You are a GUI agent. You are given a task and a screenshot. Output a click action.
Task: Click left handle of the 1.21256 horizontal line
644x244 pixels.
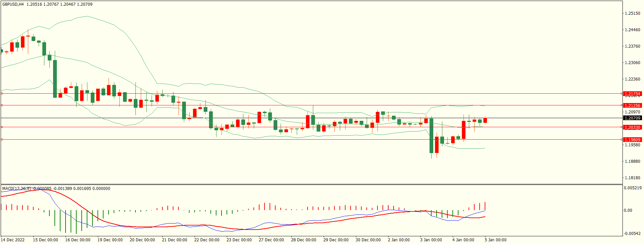pyautogui.click(x=2, y=105)
